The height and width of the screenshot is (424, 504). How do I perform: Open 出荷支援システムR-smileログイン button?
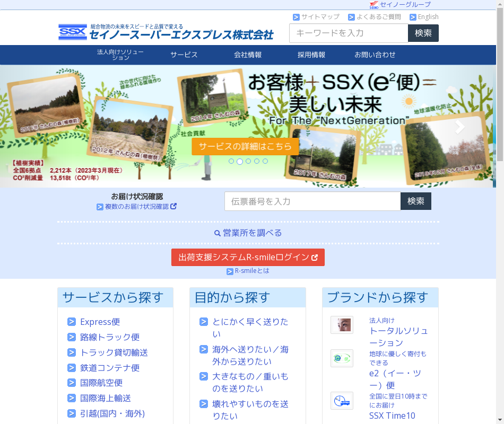click(248, 257)
